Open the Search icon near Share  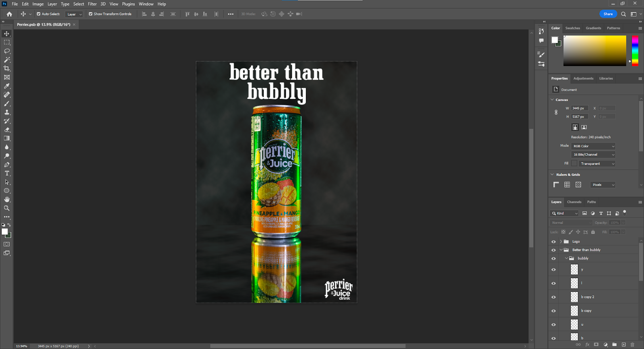pos(623,14)
